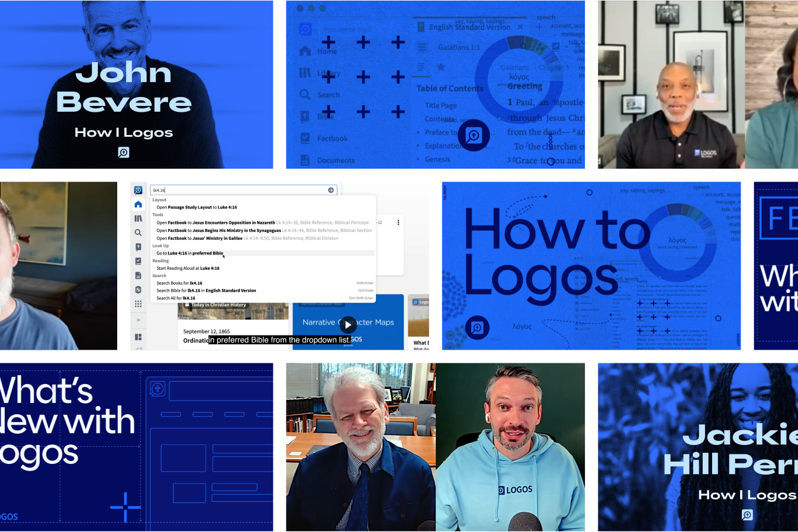Click the command box containing lk4.16
The width and height of the screenshot is (798, 532).
243,190
